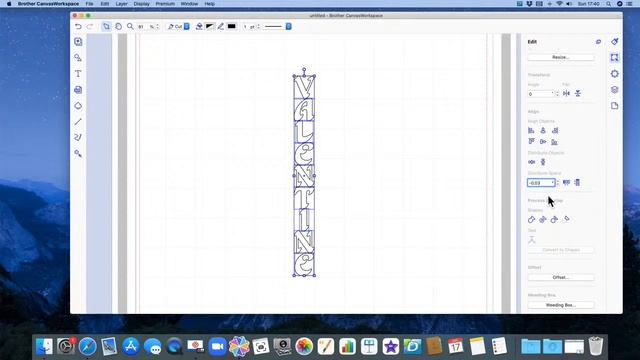Click the Distribute Space stepper arrows

[558, 183]
